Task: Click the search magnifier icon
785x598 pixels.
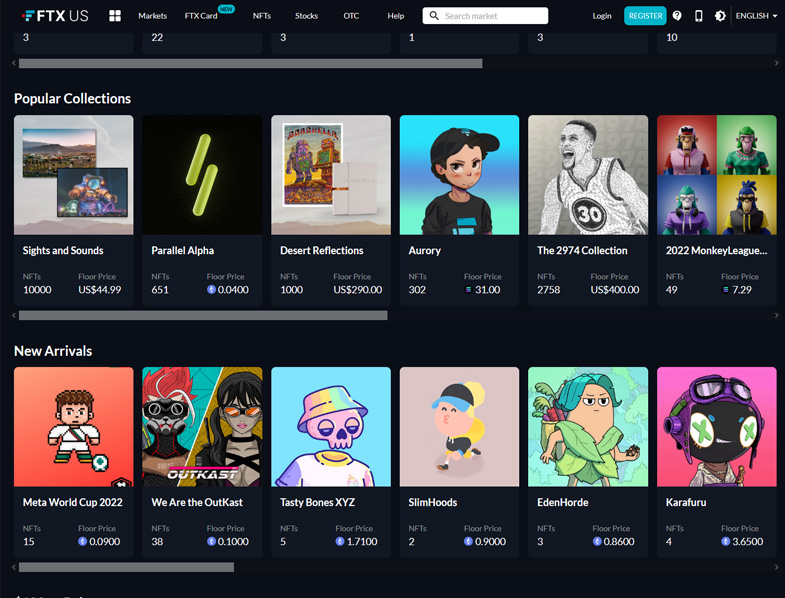Action: coord(434,16)
